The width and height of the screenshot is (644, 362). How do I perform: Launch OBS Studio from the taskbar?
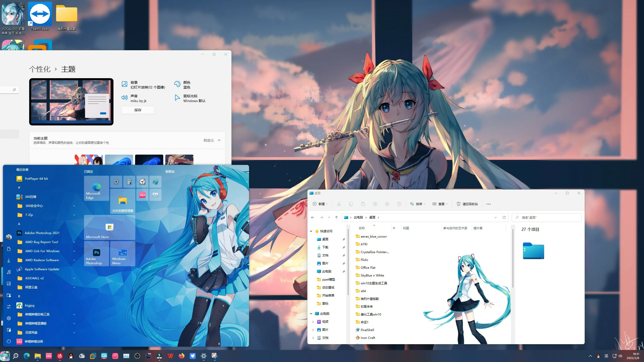pyautogui.click(x=137, y=356)
